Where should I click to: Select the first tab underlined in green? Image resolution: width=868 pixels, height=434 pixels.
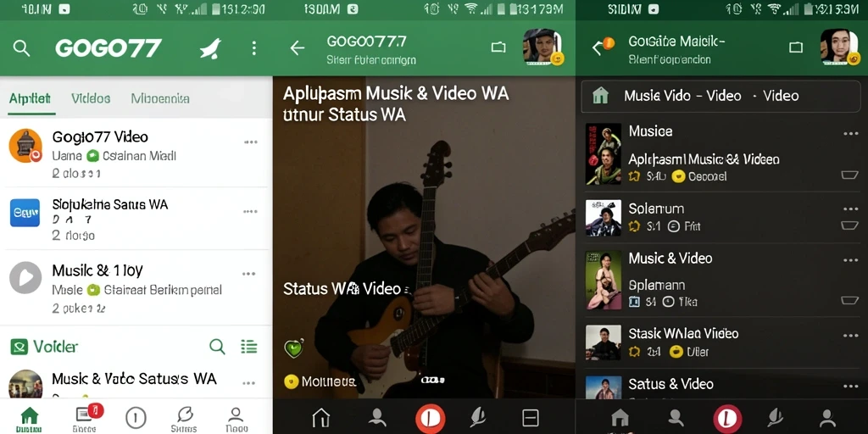click(30, 98)
